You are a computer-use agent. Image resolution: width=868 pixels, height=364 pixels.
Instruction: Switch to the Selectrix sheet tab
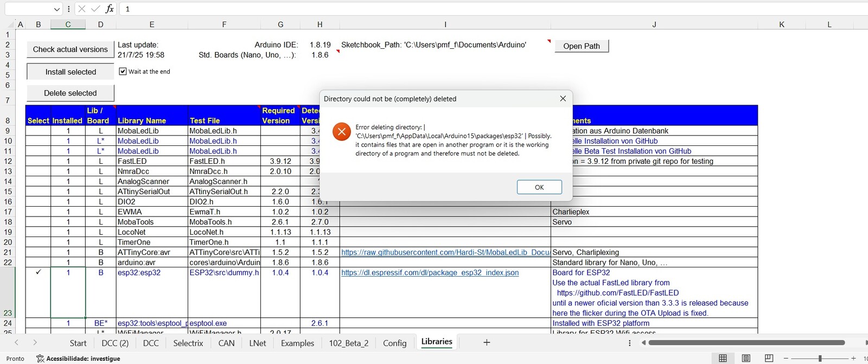pyautogui.click(x=188, y=343)
